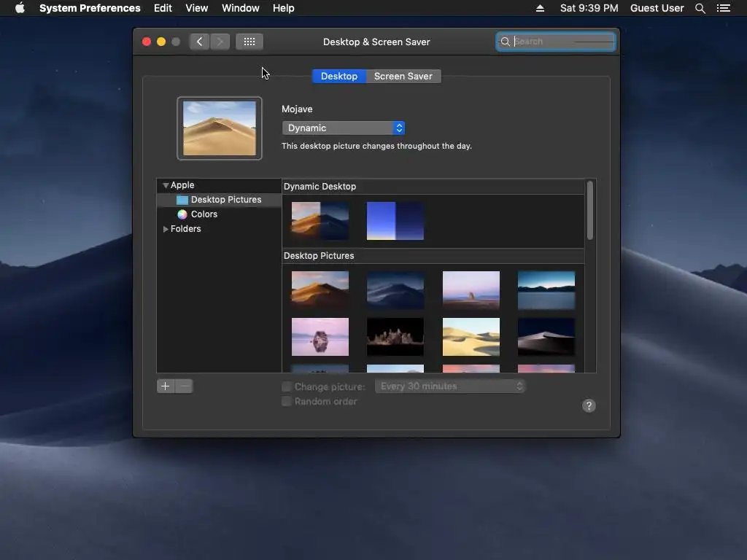
Task: Choose the yellow sand dunes picture
Action: pyautogui.click(x=471, y=337)
